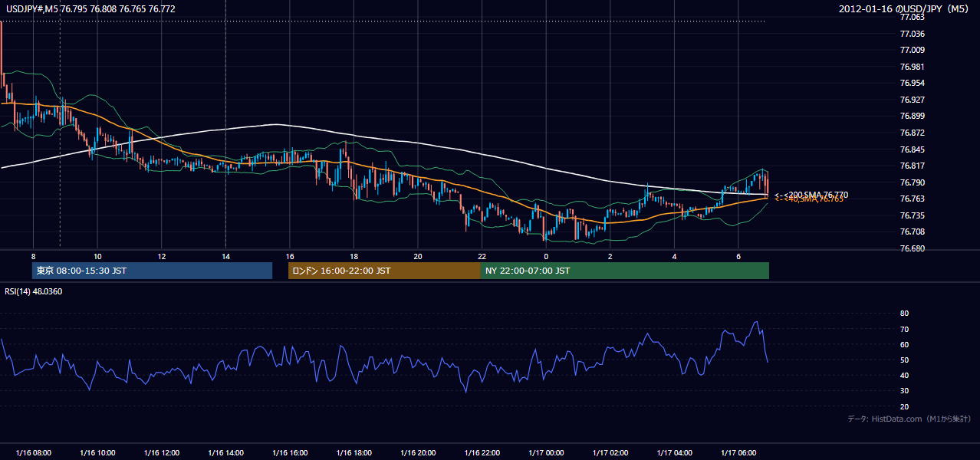Click the 1/16 16:00 bottom time label

point(289,452)
